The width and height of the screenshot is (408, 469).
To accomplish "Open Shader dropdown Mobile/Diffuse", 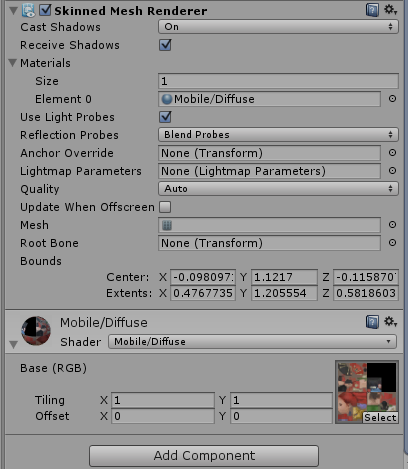I will tap(252, 342).
